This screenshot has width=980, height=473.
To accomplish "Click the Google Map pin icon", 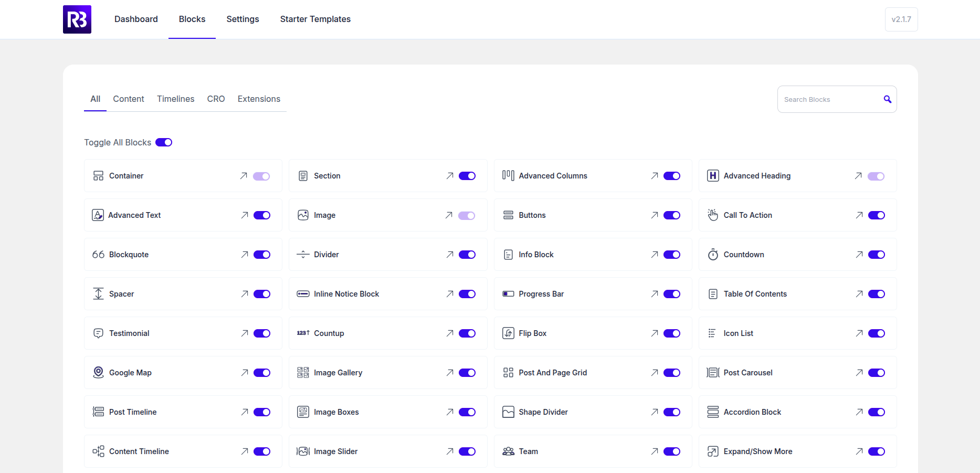I will click(x=98, y=373).
